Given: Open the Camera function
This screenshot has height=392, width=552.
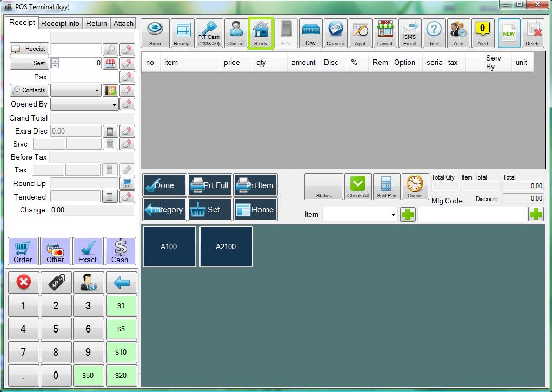Looking at the screenshot, I should (336, 32).
